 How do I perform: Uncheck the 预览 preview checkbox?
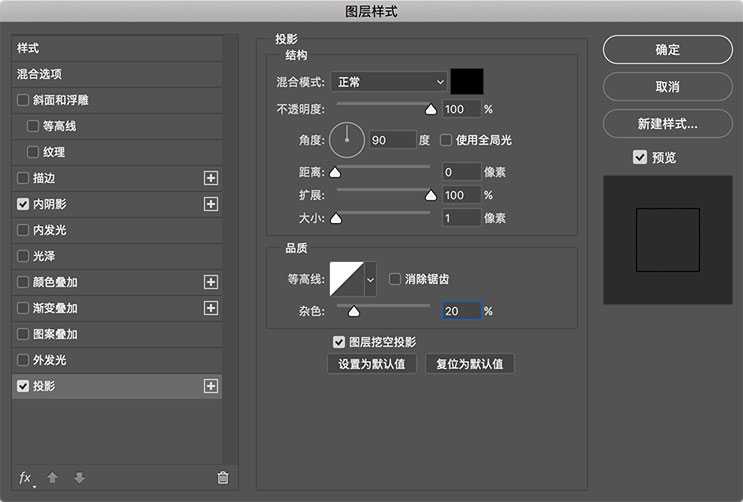click(640, 157)
